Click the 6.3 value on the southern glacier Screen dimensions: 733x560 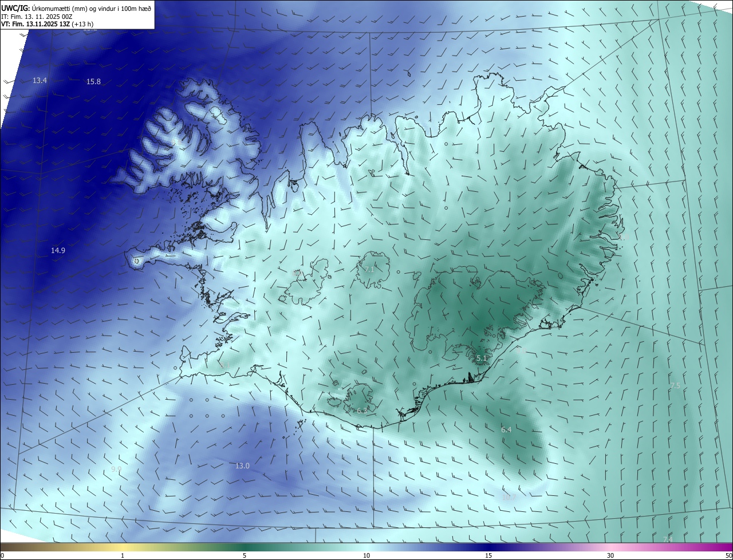(x=361, y=411)
